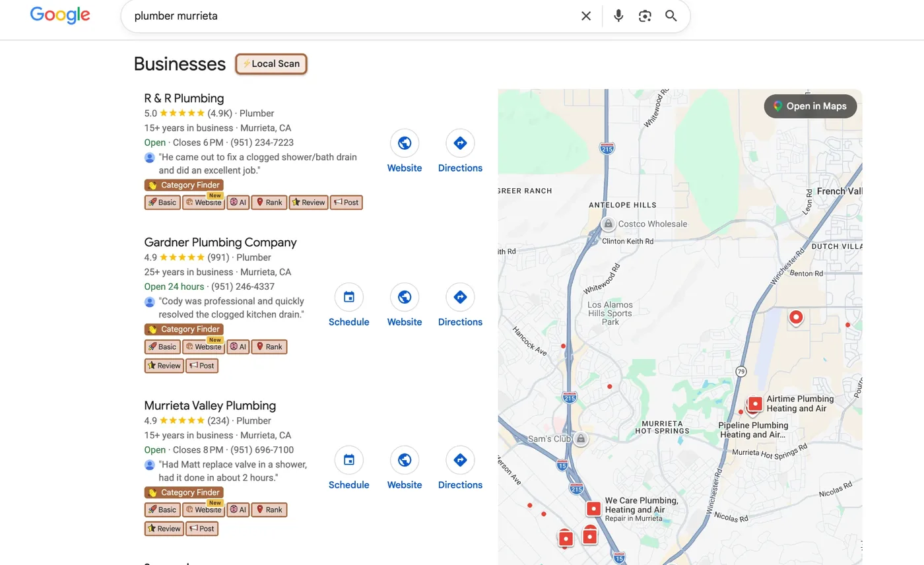This screenshot has width=924, height=565.
Task: Click AI tag for Murrieta Valley Plumbing
Action: click(238, 510)
